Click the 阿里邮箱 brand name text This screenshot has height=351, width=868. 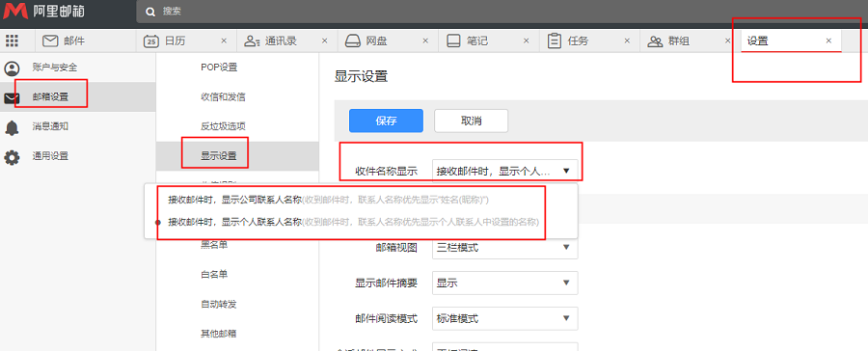(x=59, y=11)
